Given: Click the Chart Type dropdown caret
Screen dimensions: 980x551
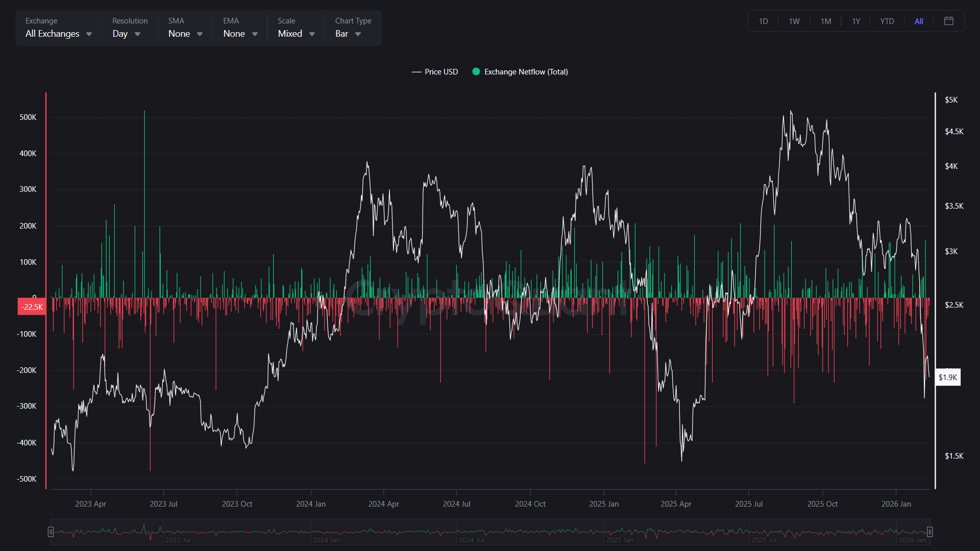Looking at the screenshot, I should [358, 34].
